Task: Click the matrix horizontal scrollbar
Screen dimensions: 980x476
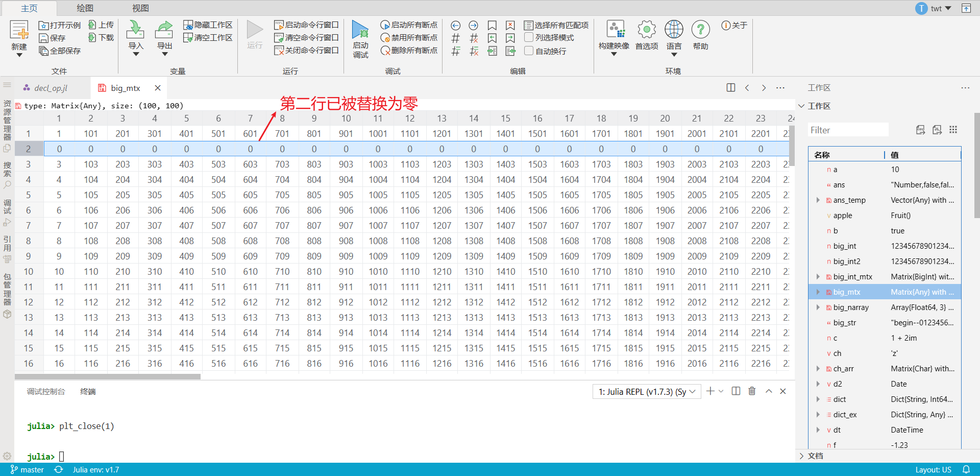Action: 108,377
